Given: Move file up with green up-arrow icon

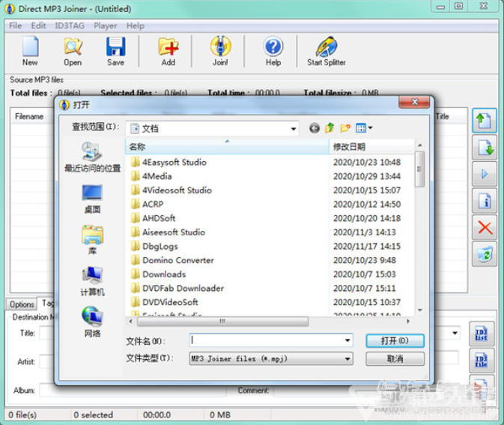Looking at the screenshot, I should (485, 121).
